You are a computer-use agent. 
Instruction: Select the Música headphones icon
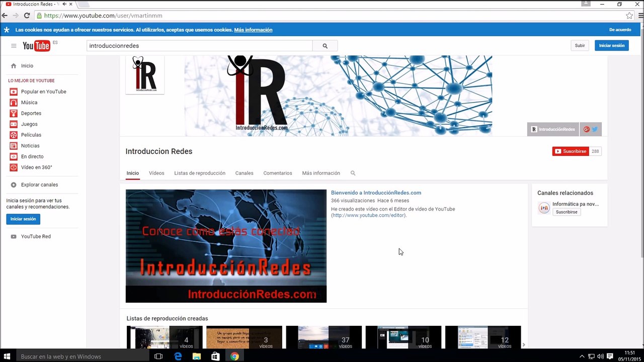click(x=14, y=103)
